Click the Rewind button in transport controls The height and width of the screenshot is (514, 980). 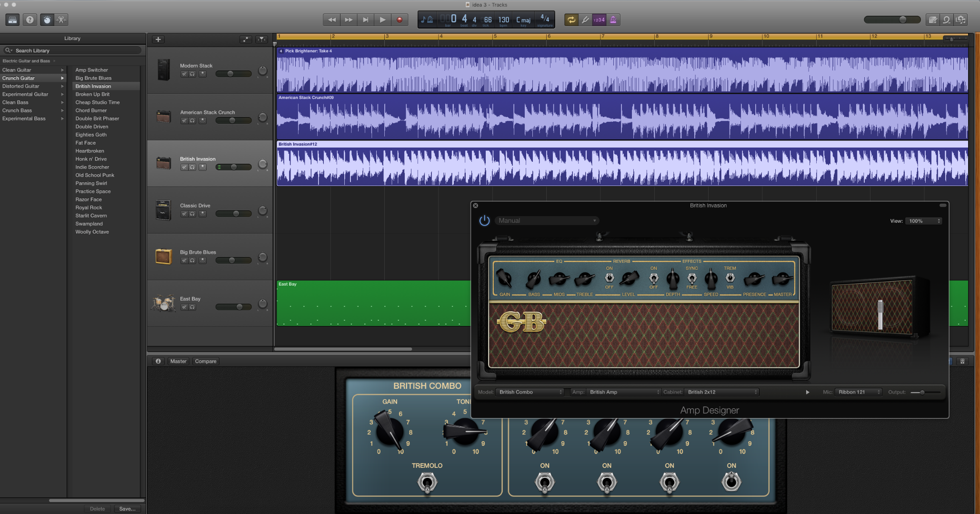coord(332,20)
